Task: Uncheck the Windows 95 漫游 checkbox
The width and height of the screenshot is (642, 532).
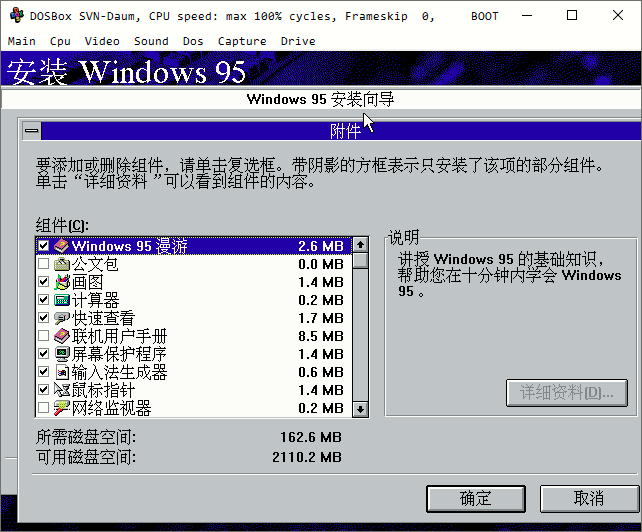Action: click(x=43, y=246)
